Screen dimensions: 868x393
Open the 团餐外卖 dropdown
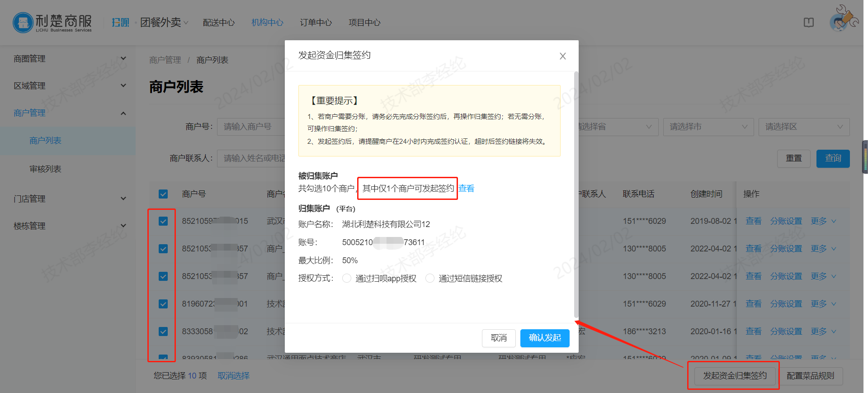point(164,22)
